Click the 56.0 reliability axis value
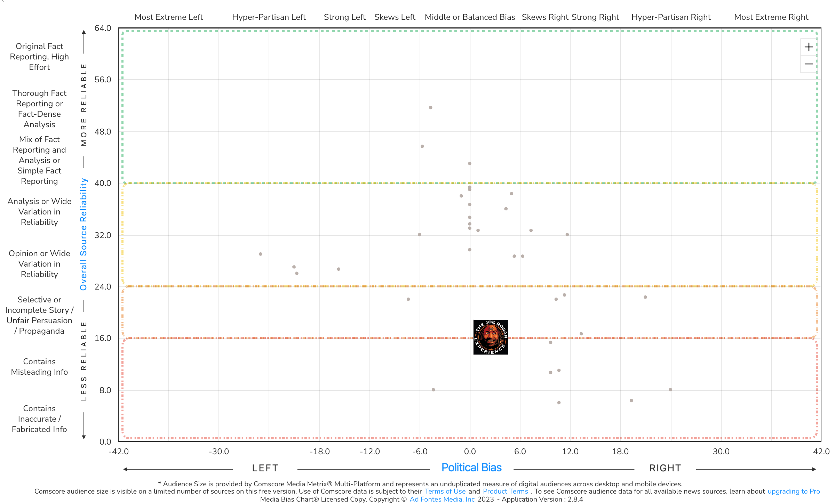The image size is (835, 504). point(103,80)
